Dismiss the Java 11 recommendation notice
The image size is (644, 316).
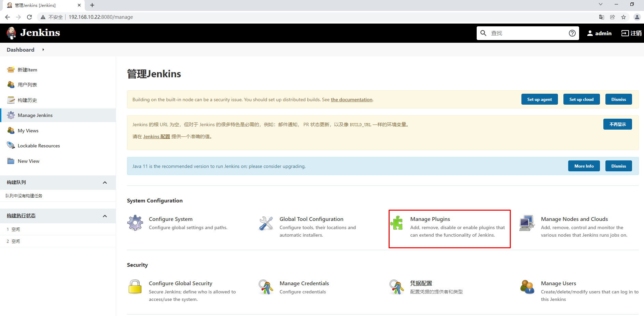619,166
